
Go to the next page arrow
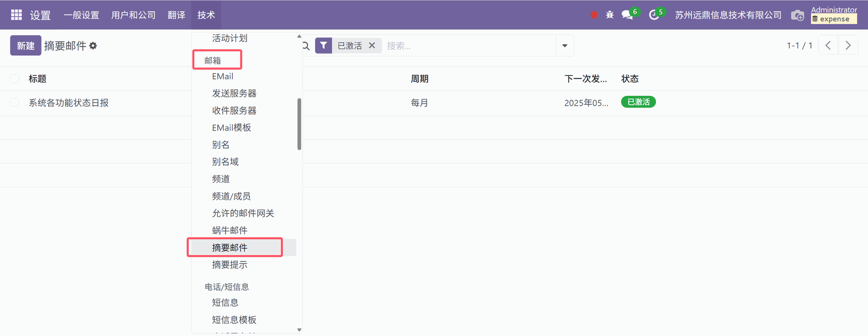coord(848,46)
